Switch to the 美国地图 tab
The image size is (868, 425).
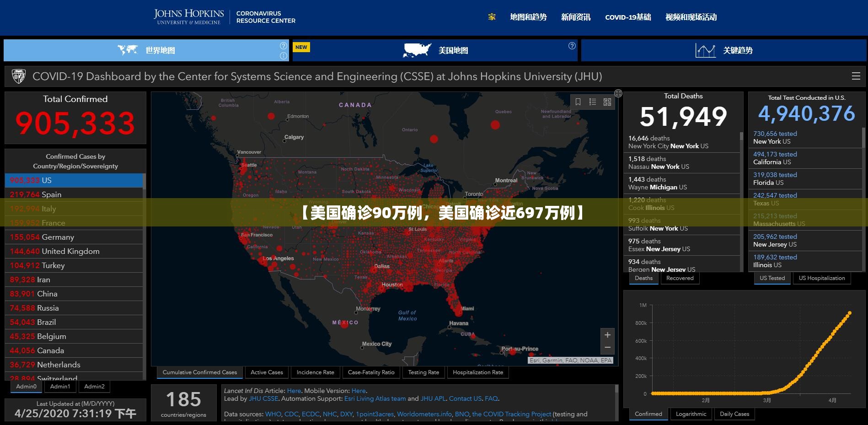(x=435, y=50)
